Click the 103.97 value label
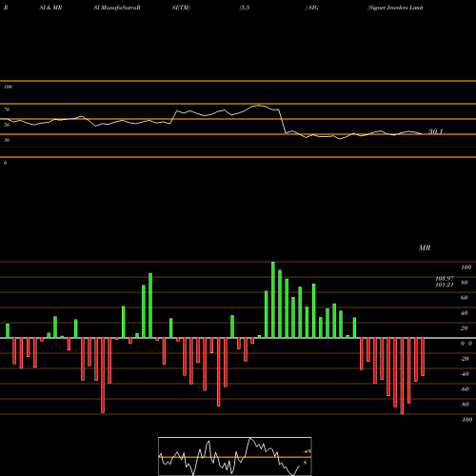 (445, 278)
